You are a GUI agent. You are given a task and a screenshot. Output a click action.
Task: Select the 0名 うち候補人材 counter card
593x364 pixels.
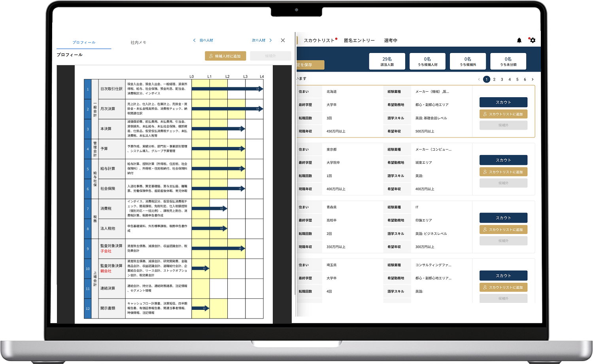tap(427, 61)
